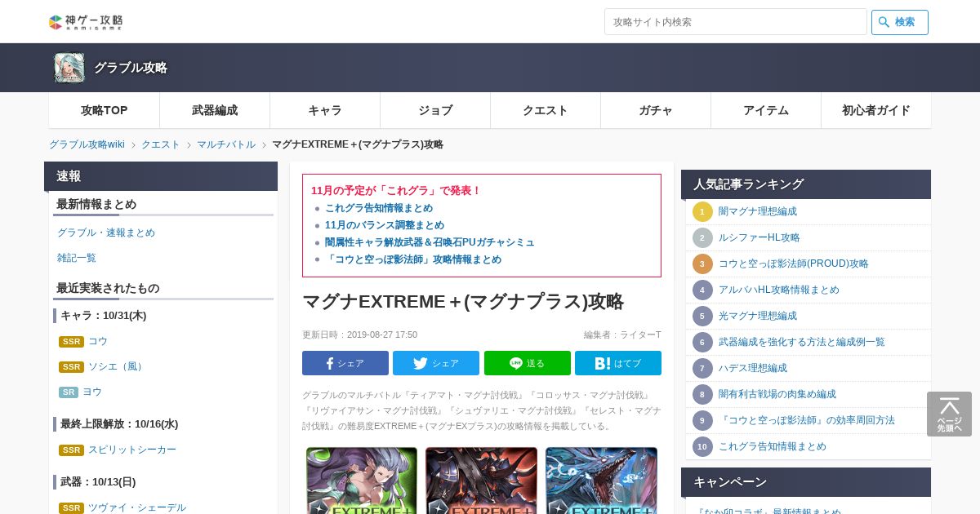Click the bronze number 3 ranking badge
This screenshot has height=514, width=980.
pos(702,264)
